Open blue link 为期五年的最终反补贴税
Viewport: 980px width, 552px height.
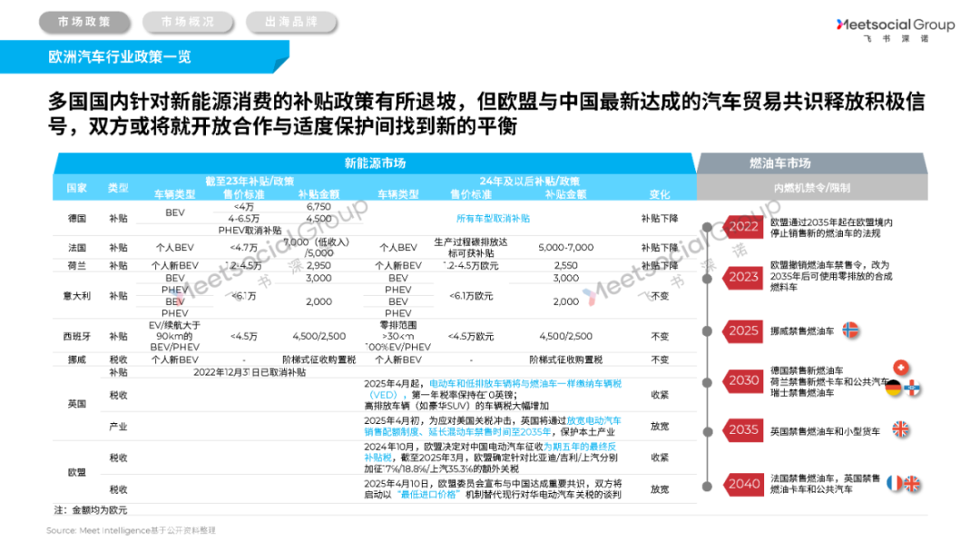[x=491, y=452]
